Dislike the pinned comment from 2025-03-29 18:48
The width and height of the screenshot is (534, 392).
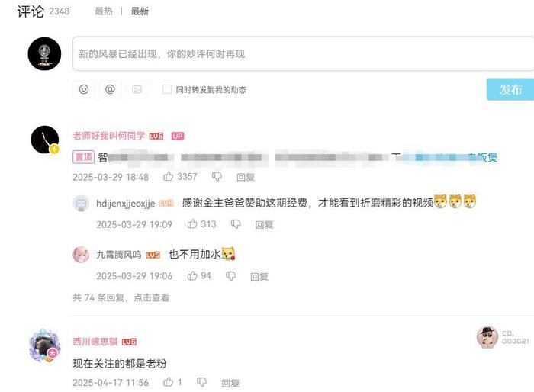point(217,177)
